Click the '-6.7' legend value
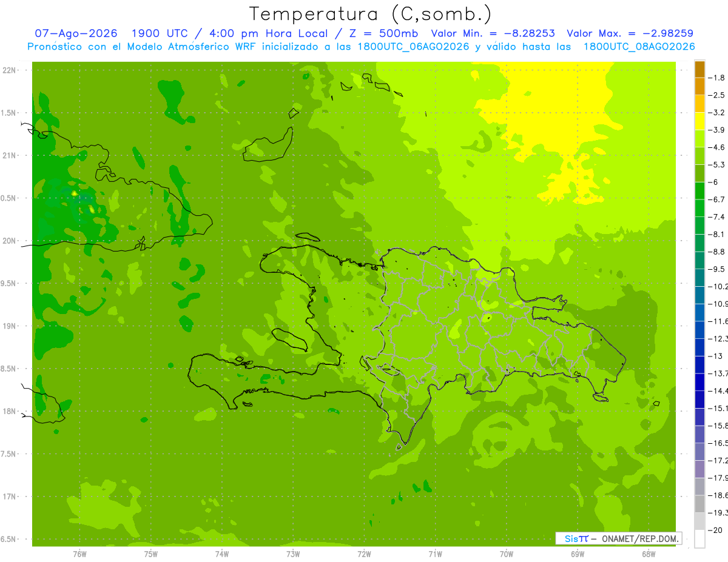728x562 pixels. (x=718, y=199)
